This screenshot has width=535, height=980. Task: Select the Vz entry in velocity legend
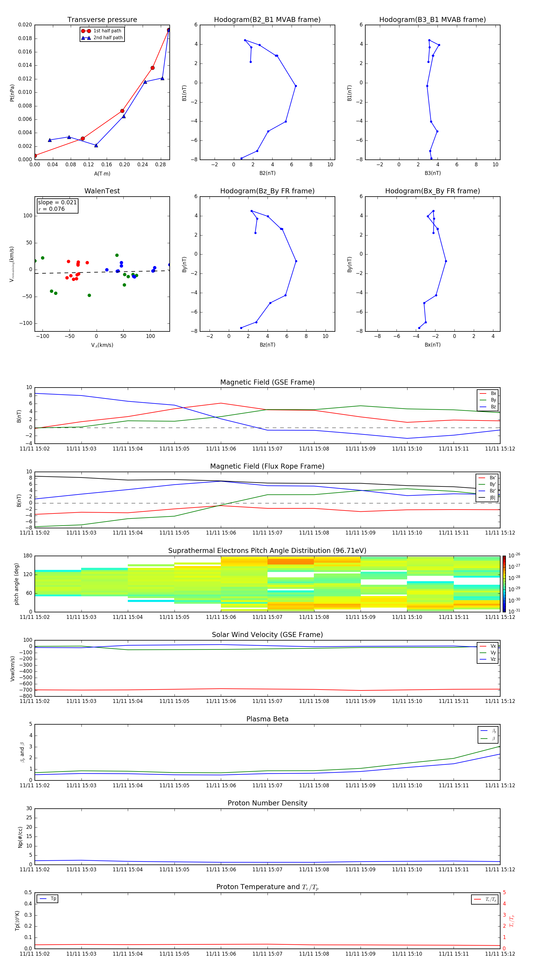(x=488, y=659)
